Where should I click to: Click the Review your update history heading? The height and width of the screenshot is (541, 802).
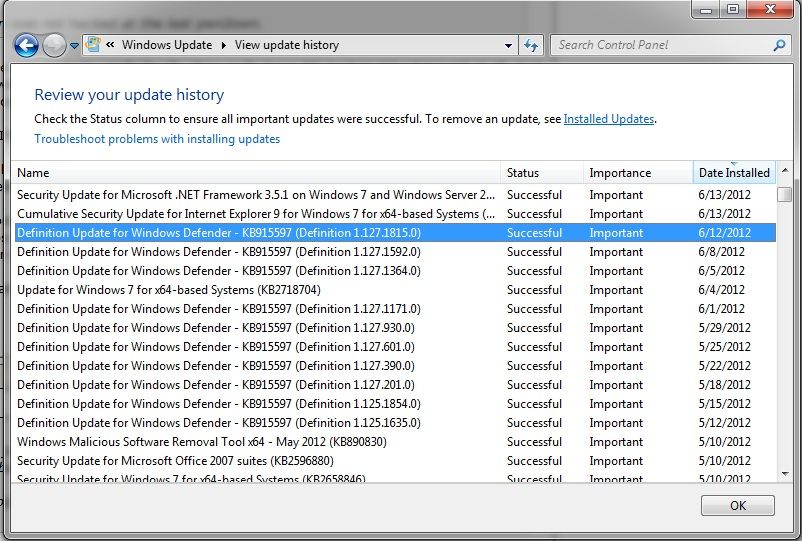[x=129, y=95]
